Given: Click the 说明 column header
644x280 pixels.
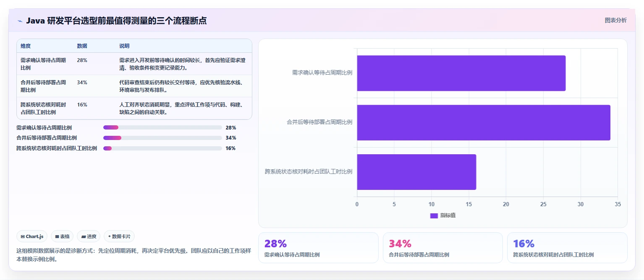Looking at the screenshot, I should pos(125,46).
